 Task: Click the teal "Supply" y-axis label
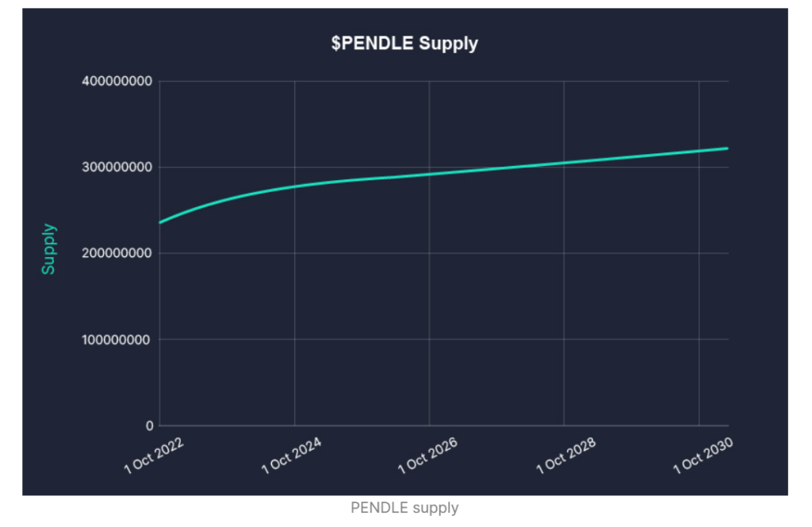point(49,249)
